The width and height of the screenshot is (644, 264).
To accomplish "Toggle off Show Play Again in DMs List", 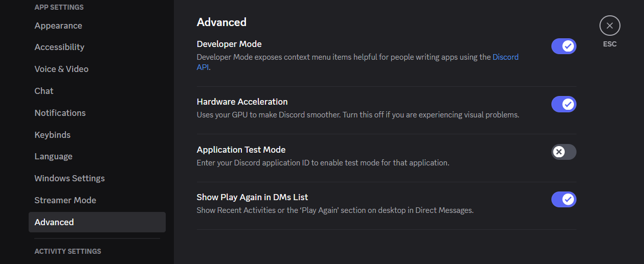I will (564, 199).
